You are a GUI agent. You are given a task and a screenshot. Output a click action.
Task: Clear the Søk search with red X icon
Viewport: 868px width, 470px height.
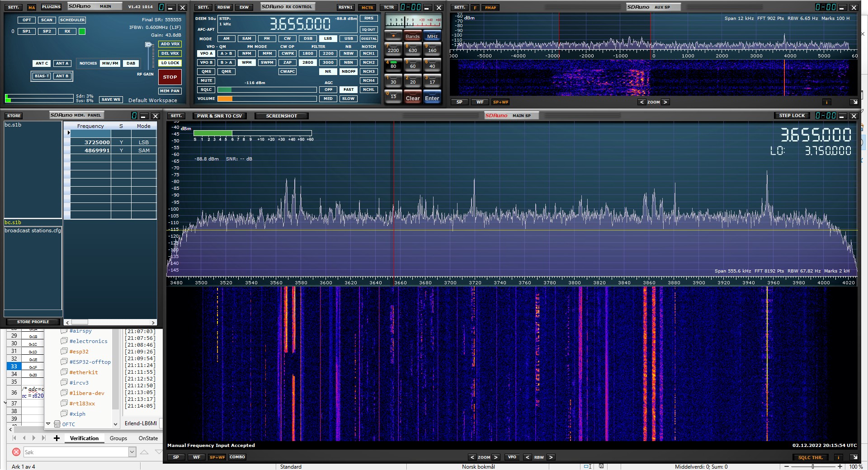(x=16, y=452)
